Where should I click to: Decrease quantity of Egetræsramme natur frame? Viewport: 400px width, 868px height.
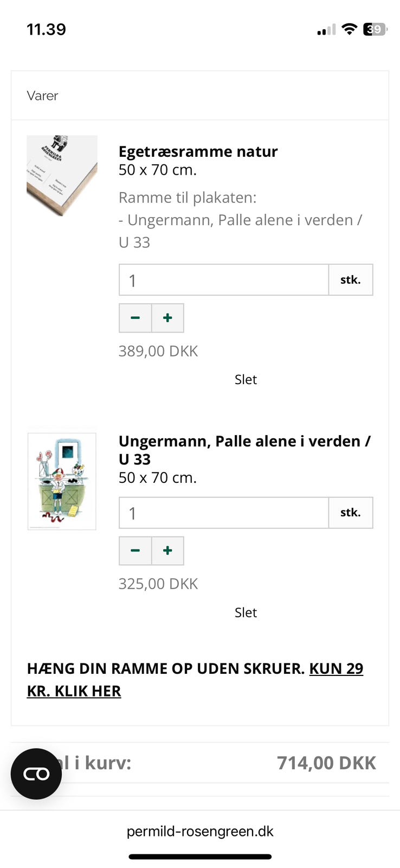pos(135,318)
